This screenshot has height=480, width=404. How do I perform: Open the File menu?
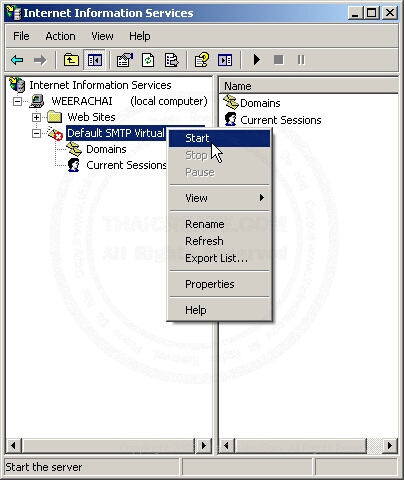21,36
